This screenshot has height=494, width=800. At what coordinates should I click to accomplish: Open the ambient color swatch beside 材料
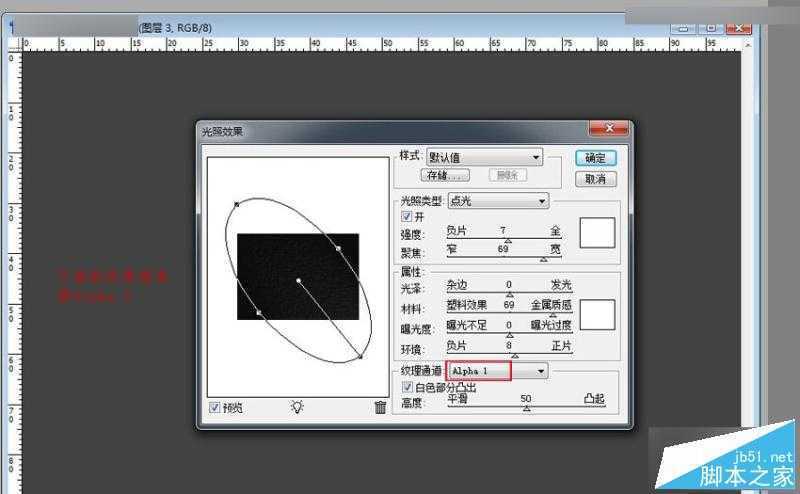tap(597, 314)
